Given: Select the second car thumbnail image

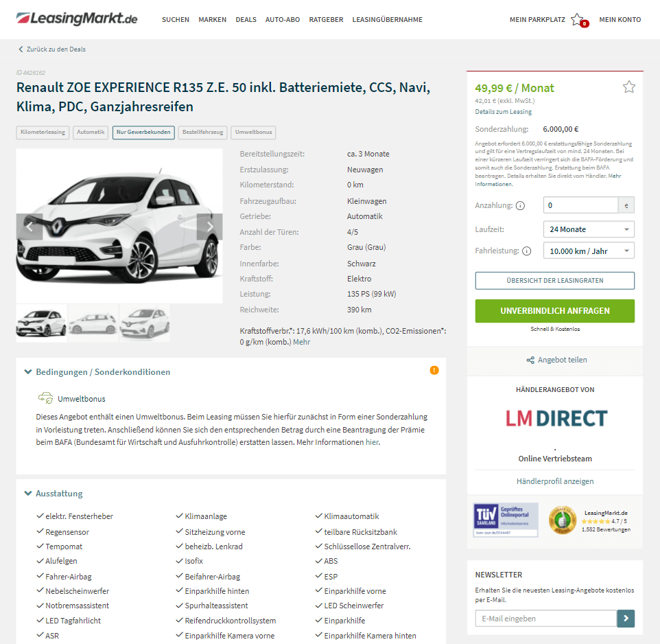Looking at the screenshot, I should point(93,323).
